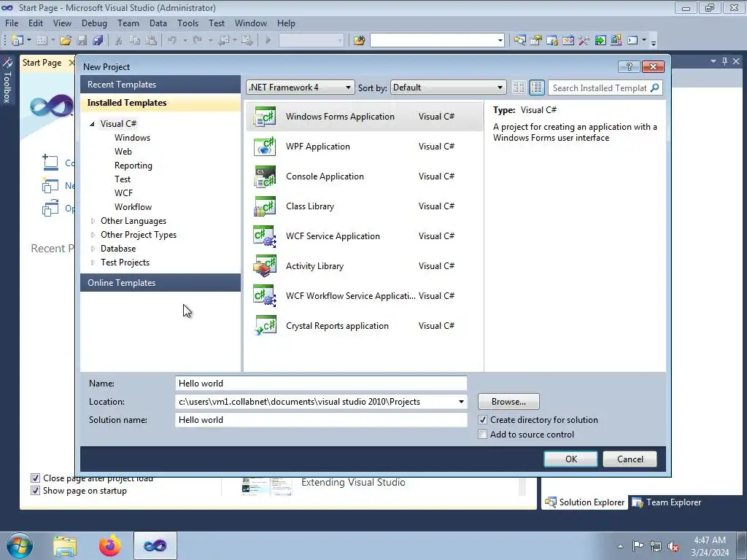Screen dimensions: 747x560
Task: Open the Tools menu
Action: pos(187,23)
